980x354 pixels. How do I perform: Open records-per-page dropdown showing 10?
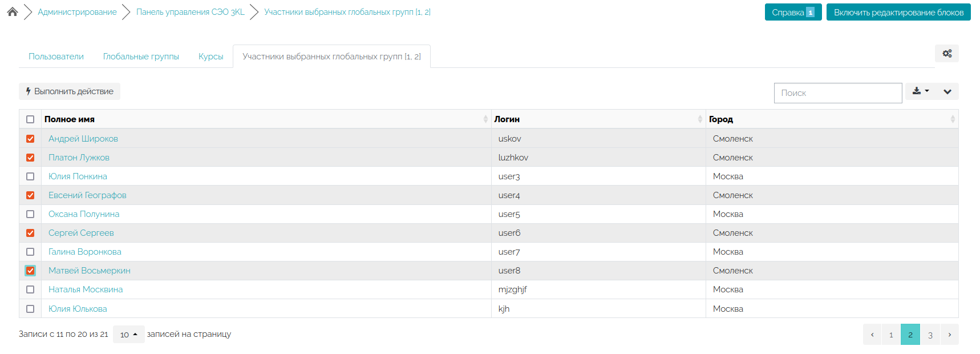coord(128,335)
